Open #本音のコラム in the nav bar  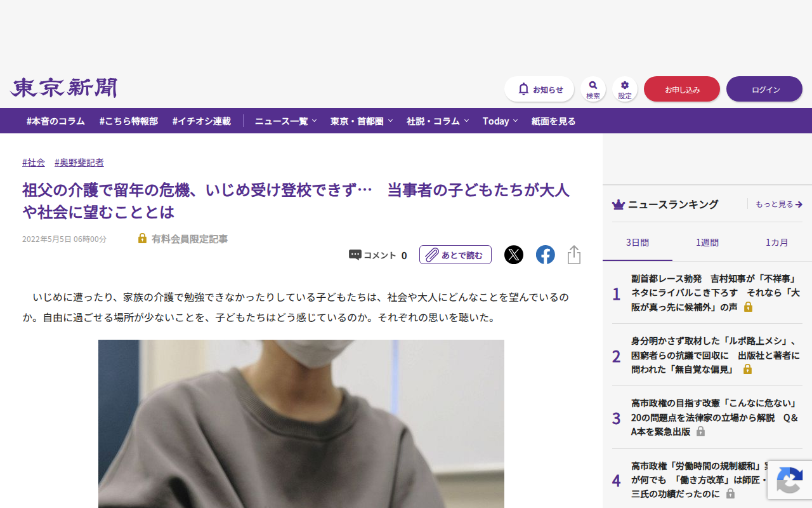coord(56,121)
